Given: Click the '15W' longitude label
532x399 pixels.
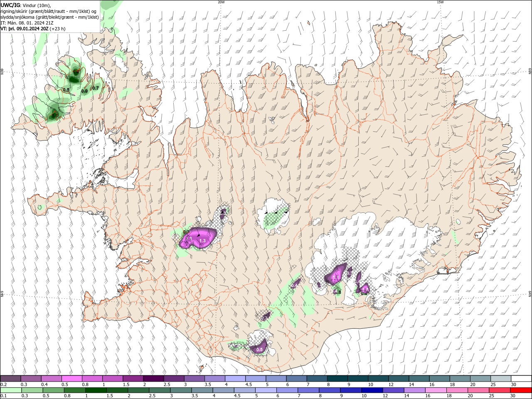Looking at the screenshot, I should click(x=440, y=2).
